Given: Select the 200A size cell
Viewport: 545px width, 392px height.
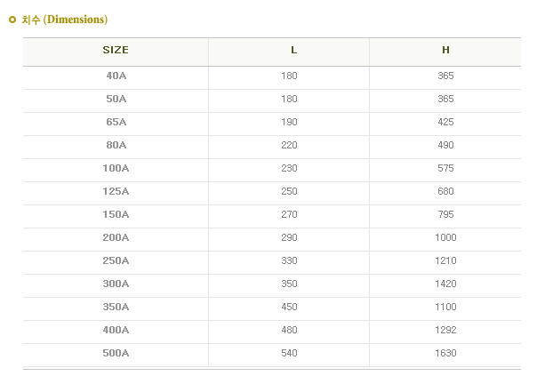Looking at the screenshot, I should 116,237.
